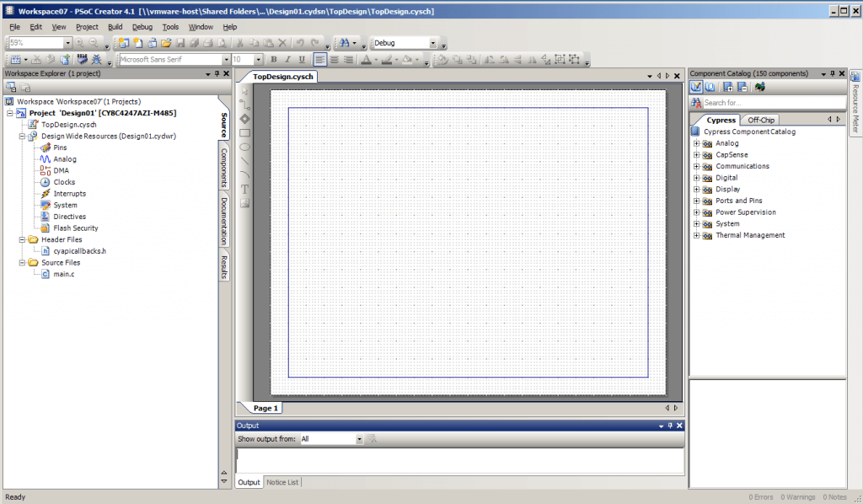
Task: Toggle left text alignment
Action: [x=319, y=60]
